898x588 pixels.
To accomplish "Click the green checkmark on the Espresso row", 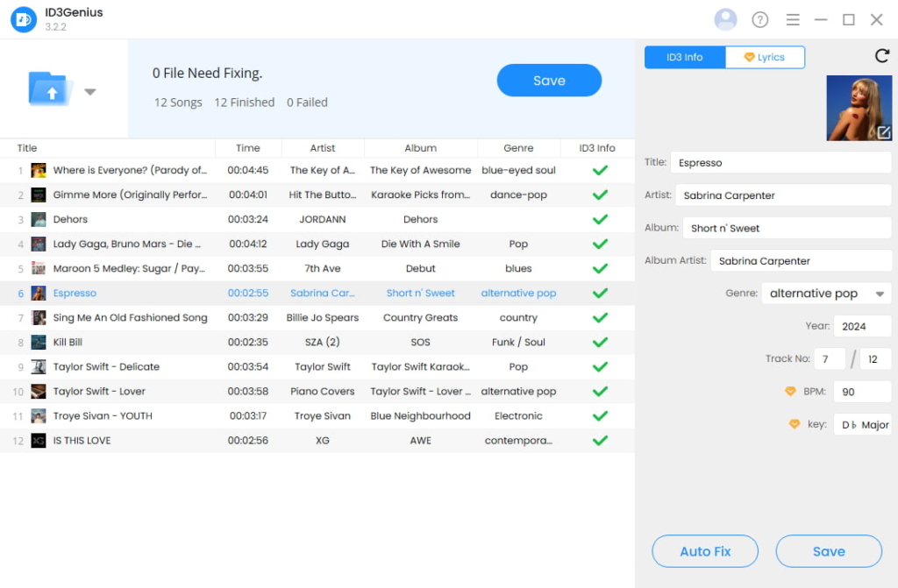I will 600,293.
